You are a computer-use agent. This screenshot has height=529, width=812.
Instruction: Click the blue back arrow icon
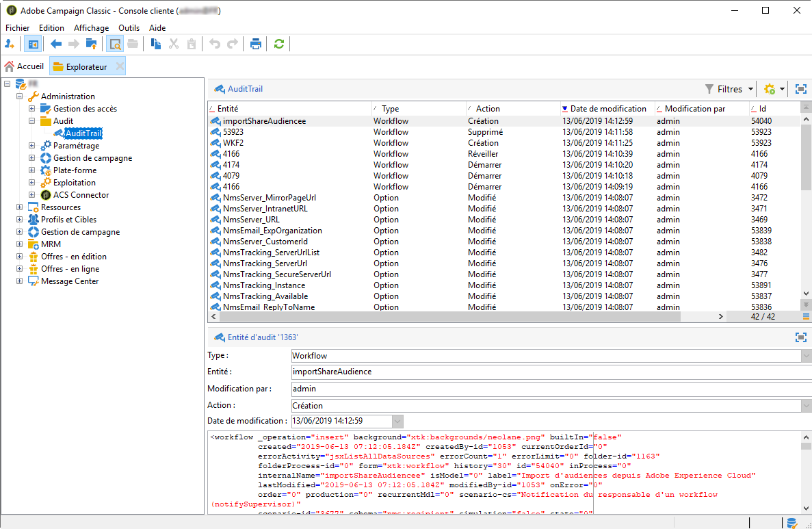(x=56, y=44)
